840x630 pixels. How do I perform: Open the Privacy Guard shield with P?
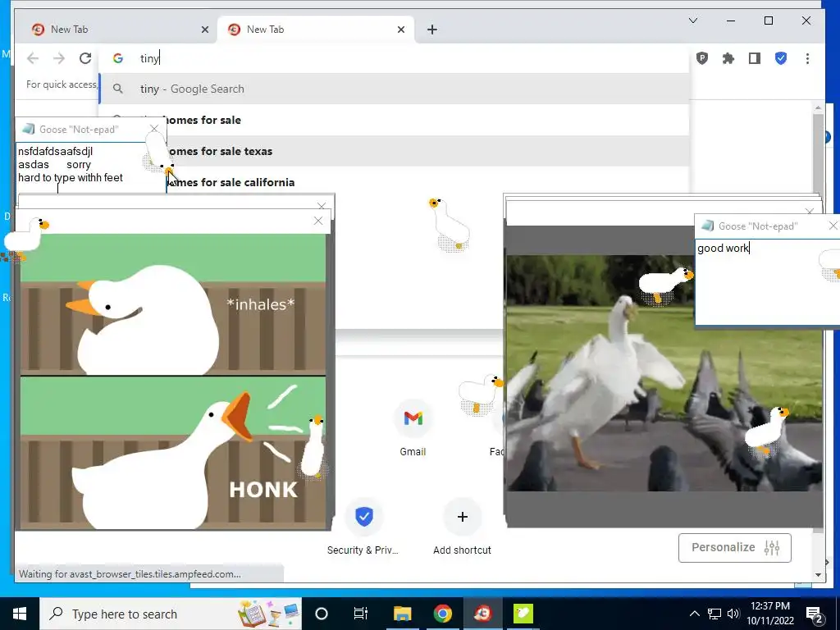click(x=702, y=58)
